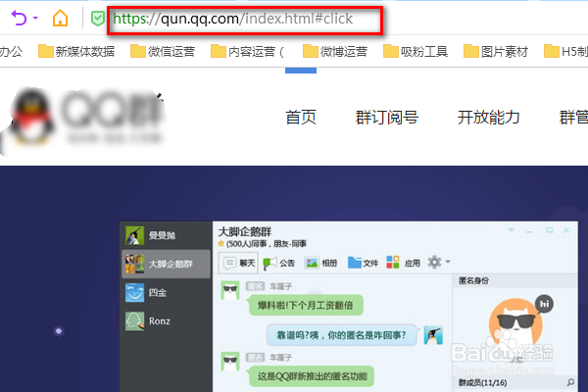The width and height of the screenshot is (588, 392).
Task: Click the green security shield icon
Action: 97,19
